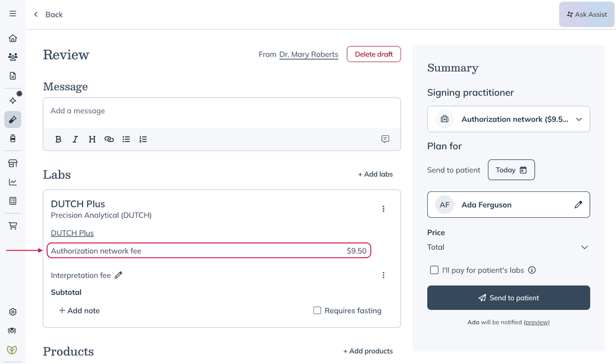The width and height of the screenshot is (616, 364).
Task: Open the Dr. Mary Roberts link
Action: (309, 55)
